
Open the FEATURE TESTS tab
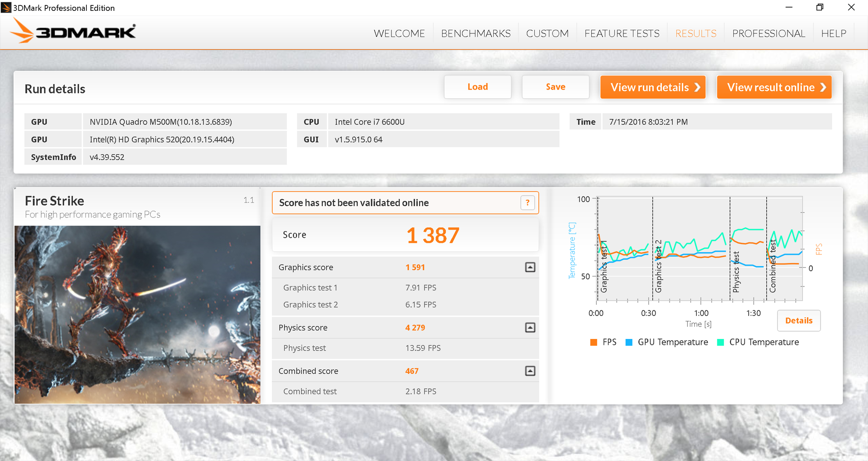(622, 33)
